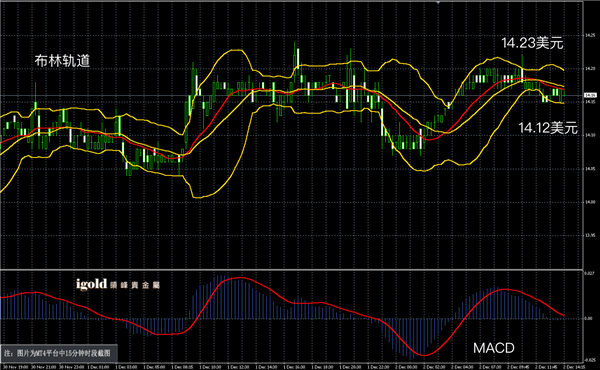Click the MT4 15-minute note at bottom left
The width and height of the screenshot is (600, 370).
click(57, 353)
